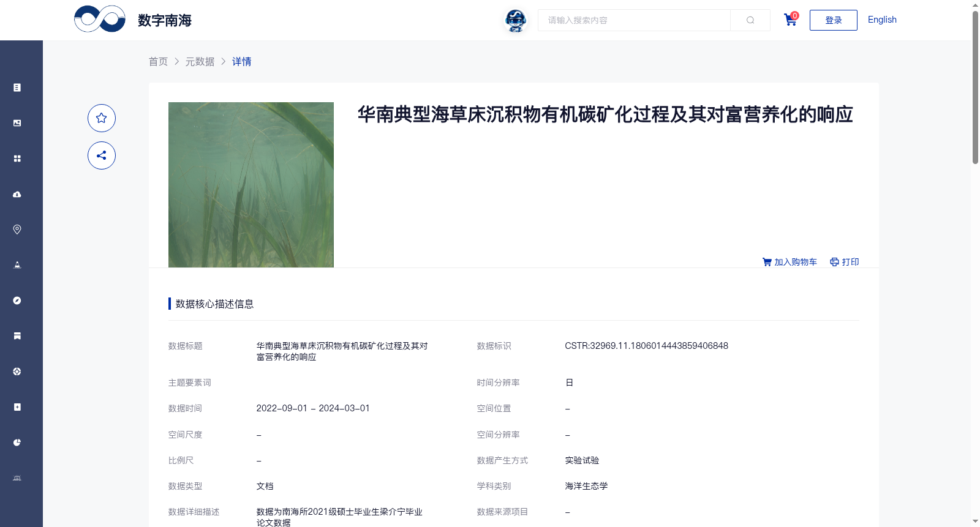
Task: Click the 数据产生方式 label
Action: pyautogui.click(x=502, y=460)
